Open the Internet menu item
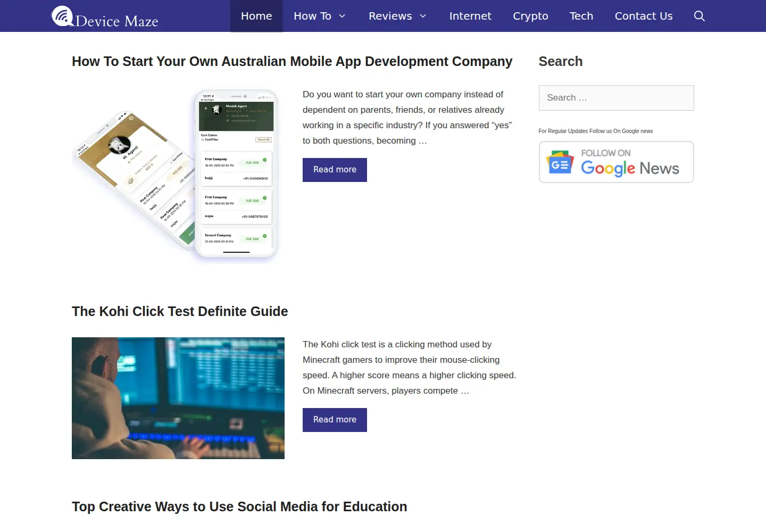 pos(470,16)
